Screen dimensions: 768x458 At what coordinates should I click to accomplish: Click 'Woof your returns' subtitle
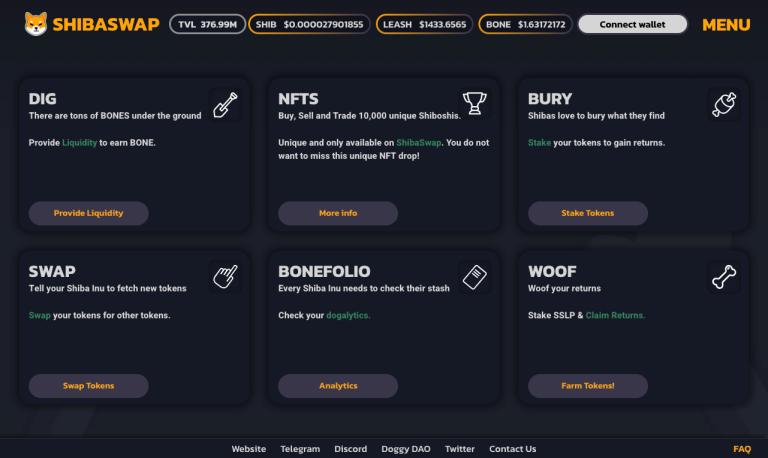(564, 289)
